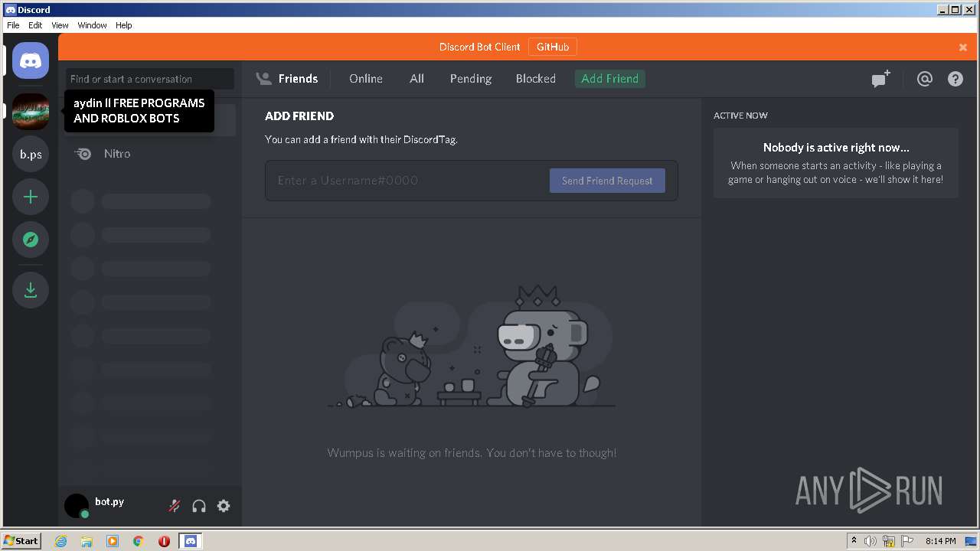Focus the Username#0000 input field
This screenshot has height=551, width=980.
410,181
